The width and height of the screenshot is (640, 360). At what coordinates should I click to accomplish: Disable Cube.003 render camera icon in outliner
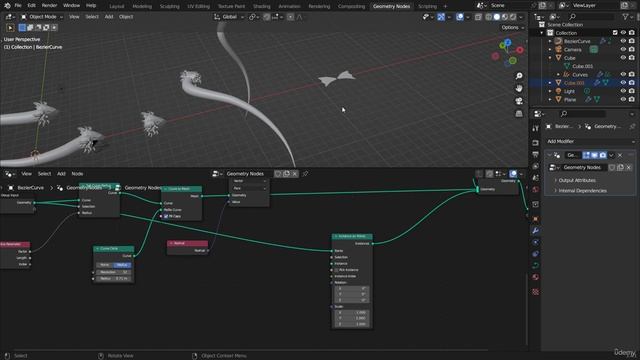[x=632, y=82]
